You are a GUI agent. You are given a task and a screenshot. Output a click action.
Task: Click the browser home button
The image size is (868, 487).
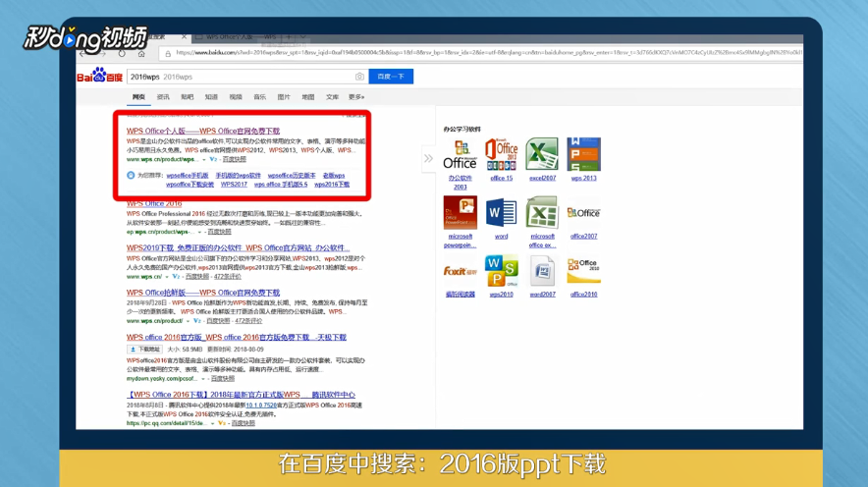pos(141,54)
